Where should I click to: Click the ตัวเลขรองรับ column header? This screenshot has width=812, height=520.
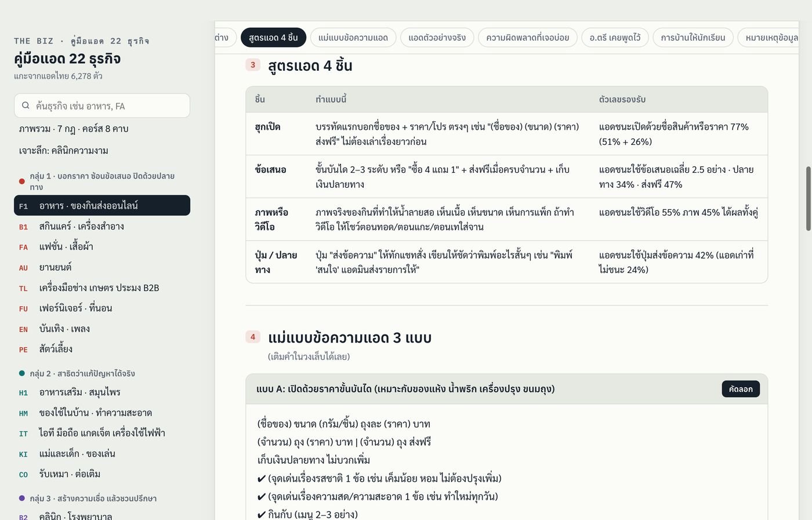point(622,99)
